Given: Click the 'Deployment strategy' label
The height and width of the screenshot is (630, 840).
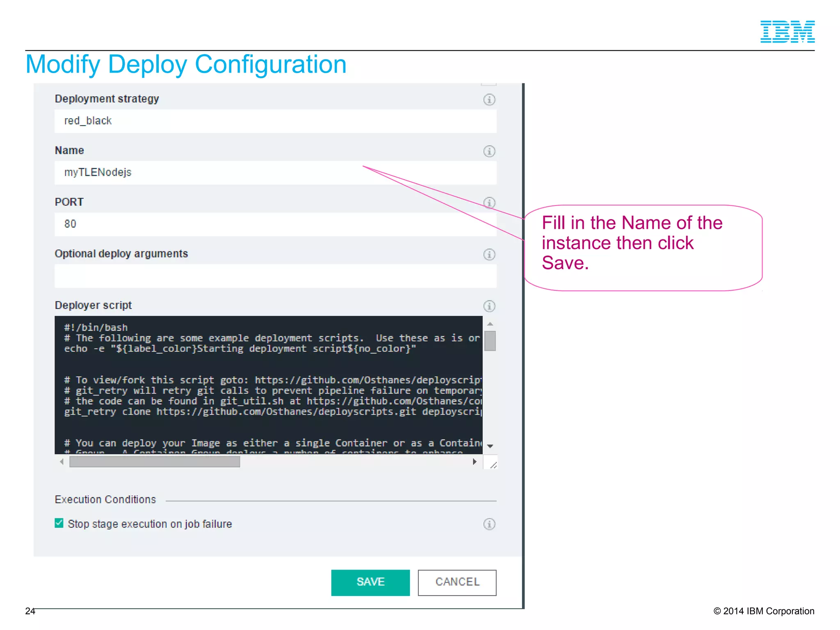Looking at the screenshot, I should click(x=107, y=99).
